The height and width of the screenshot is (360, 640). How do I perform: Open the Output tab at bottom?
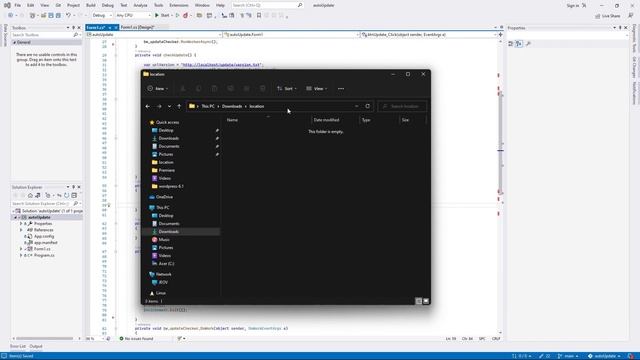click(36, 346)
